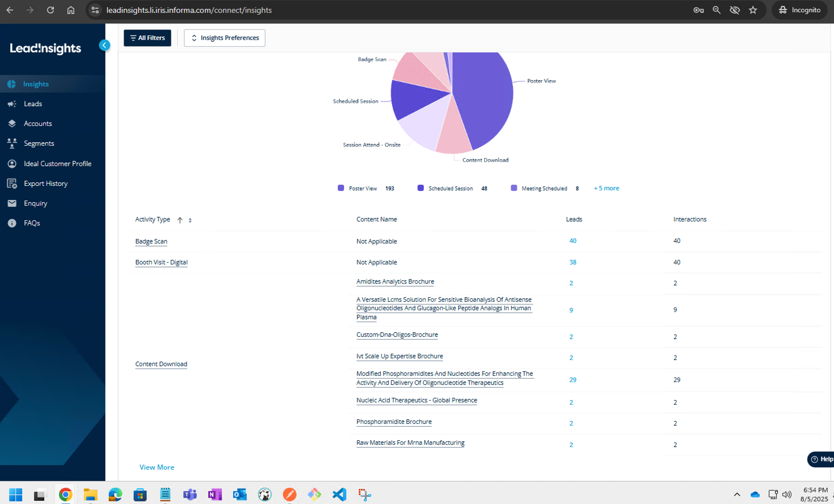
Task: Open the Booth Visit - Digital link
Action: click(x=162, y=262)
